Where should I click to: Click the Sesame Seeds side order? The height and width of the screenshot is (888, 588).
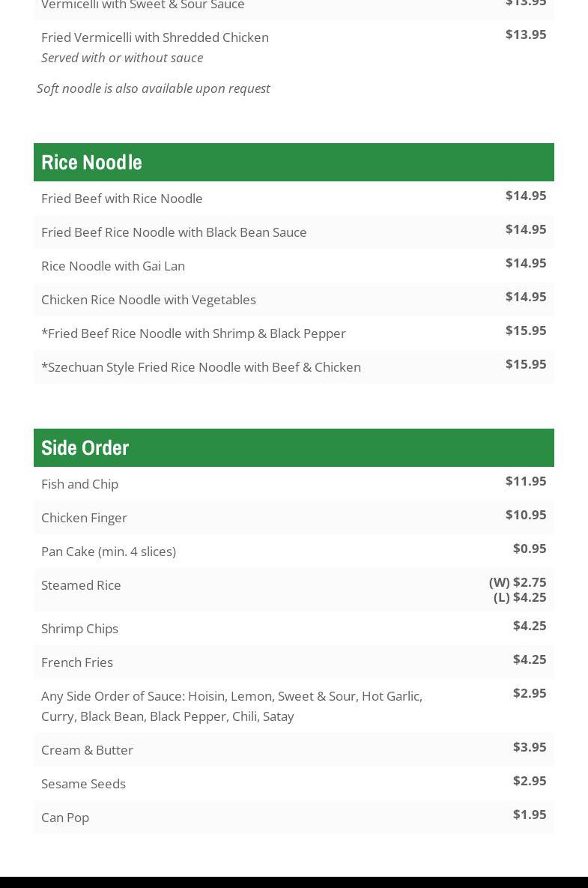[x=294, y=783]
